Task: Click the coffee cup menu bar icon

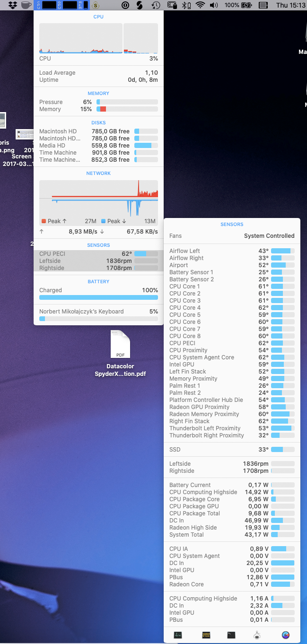Action: click(26, 5)
